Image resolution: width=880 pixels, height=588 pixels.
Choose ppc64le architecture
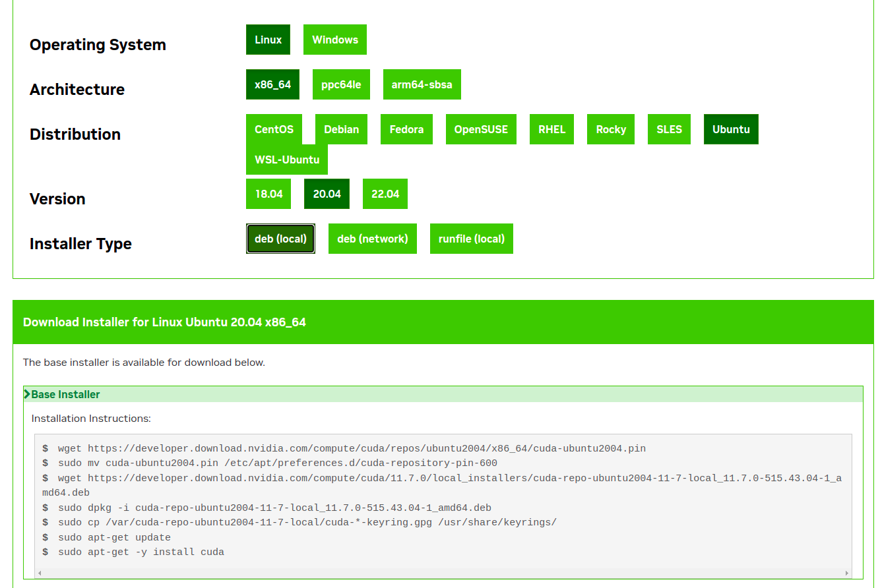tap(341, 84)
